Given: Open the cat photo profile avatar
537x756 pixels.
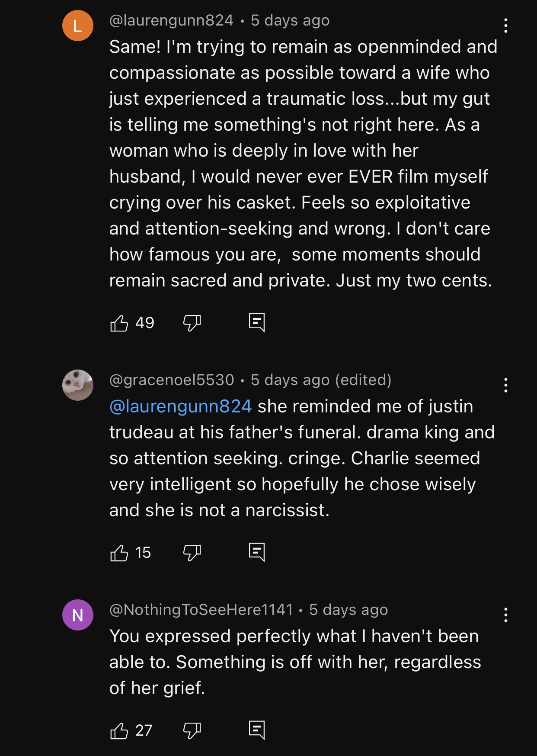Looking at the screenshot, I should tap(78, 385).
